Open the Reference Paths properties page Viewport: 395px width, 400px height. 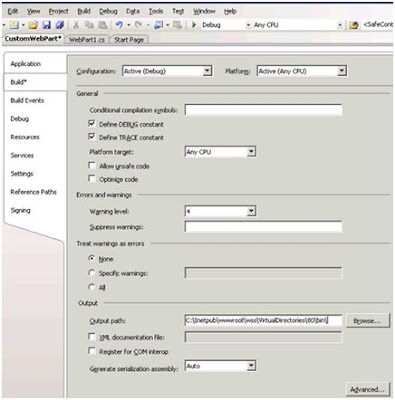coord(34,192)
